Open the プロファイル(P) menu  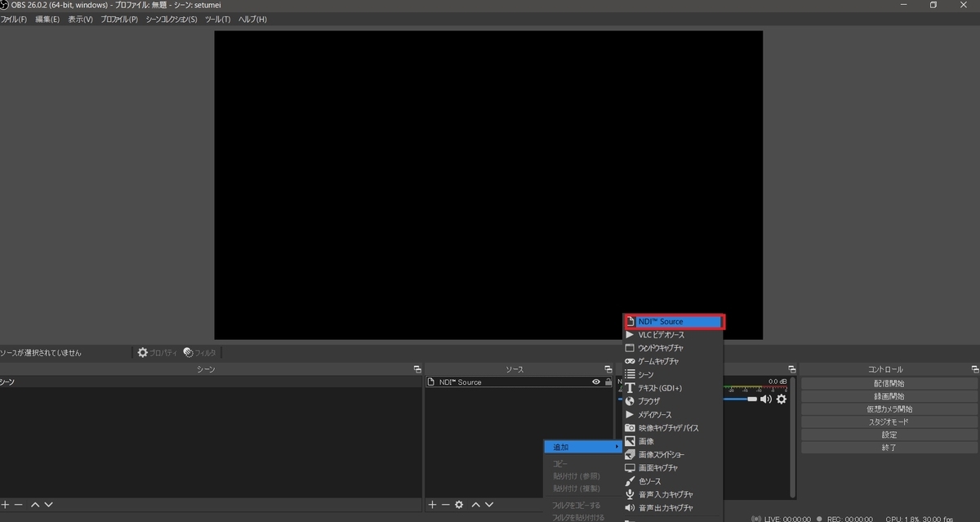[119, 19]
